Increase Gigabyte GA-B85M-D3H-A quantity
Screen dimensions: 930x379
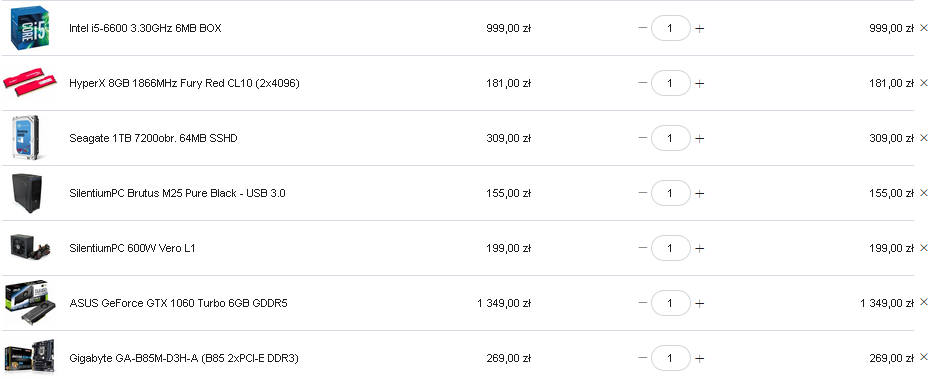(700, 358)
